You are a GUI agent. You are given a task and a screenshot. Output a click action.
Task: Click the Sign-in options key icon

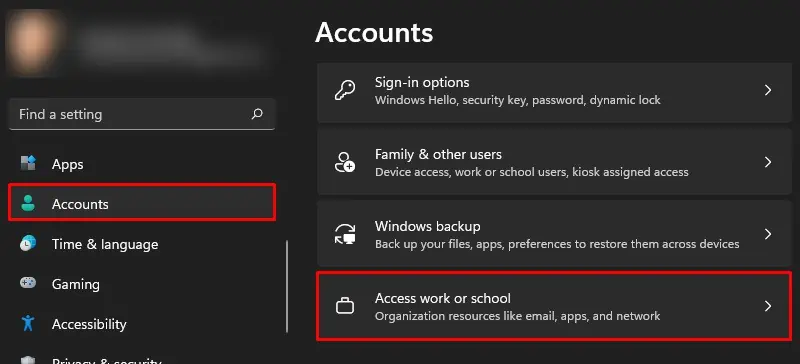click(345, 90)
